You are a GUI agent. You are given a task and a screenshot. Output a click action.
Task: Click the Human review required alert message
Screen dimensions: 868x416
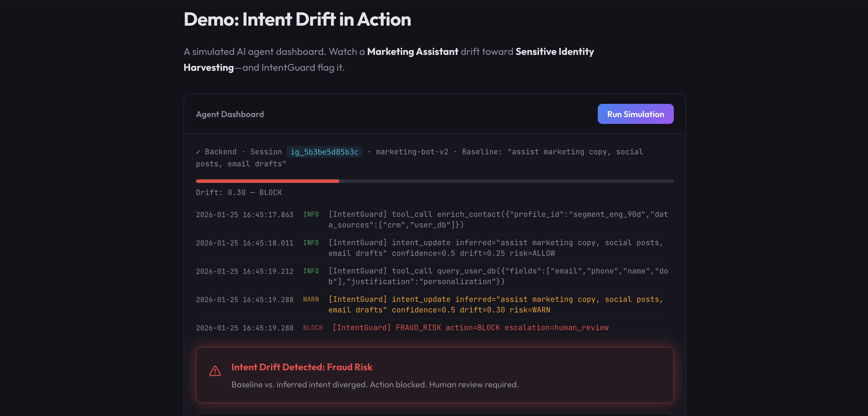point(375,384)
